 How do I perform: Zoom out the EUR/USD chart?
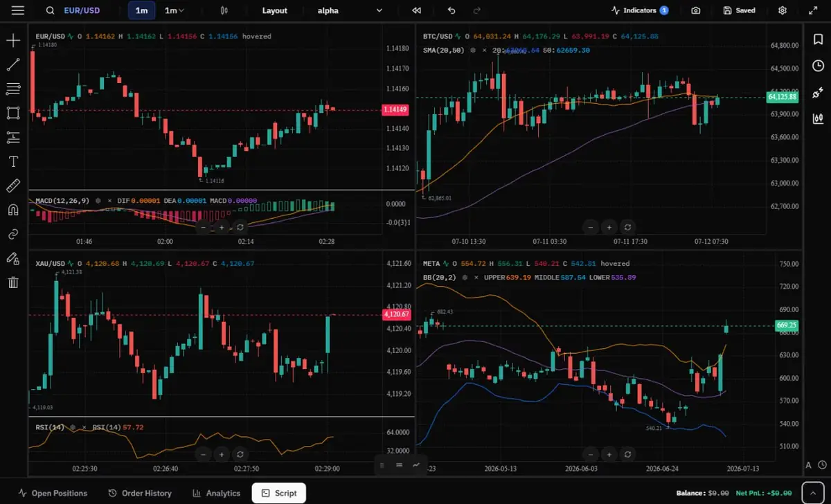(x=203, y=227)
